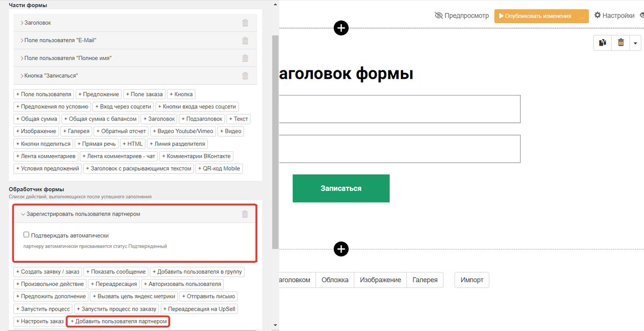This screenshot has width=644, height=331.
Task: Add "Кнопки входа через соцсети" part
Action: click(x=197, y=107)
